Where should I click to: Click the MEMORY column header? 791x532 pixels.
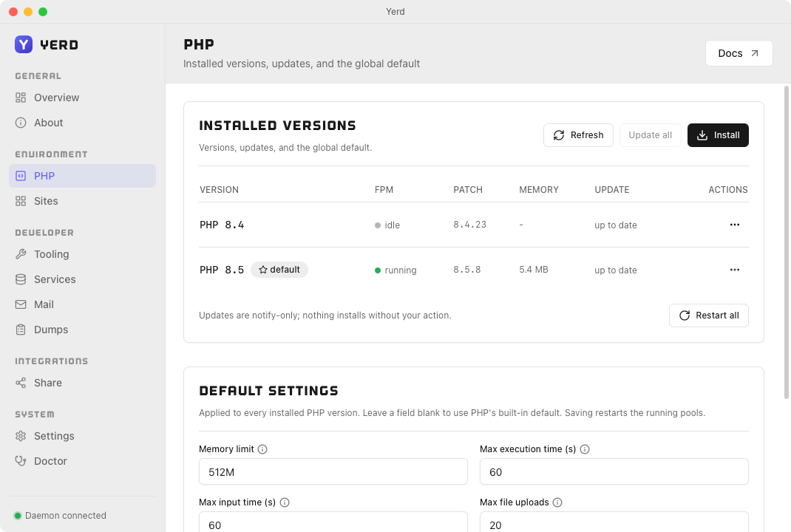coord(539,190)
